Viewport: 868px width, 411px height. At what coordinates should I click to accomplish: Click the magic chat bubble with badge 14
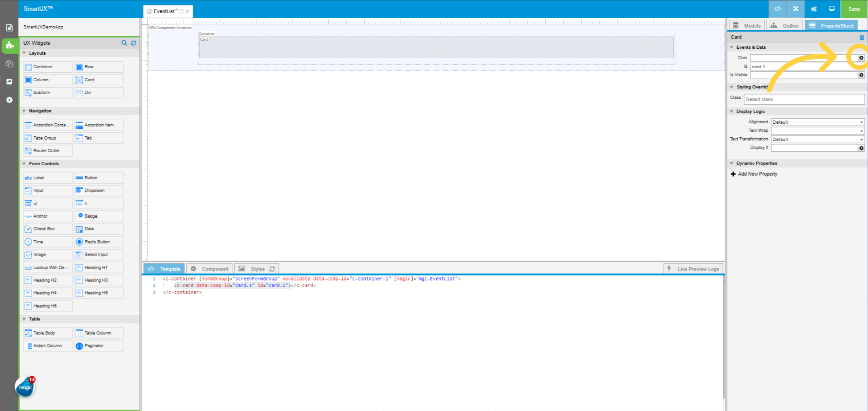coord(25,387)
